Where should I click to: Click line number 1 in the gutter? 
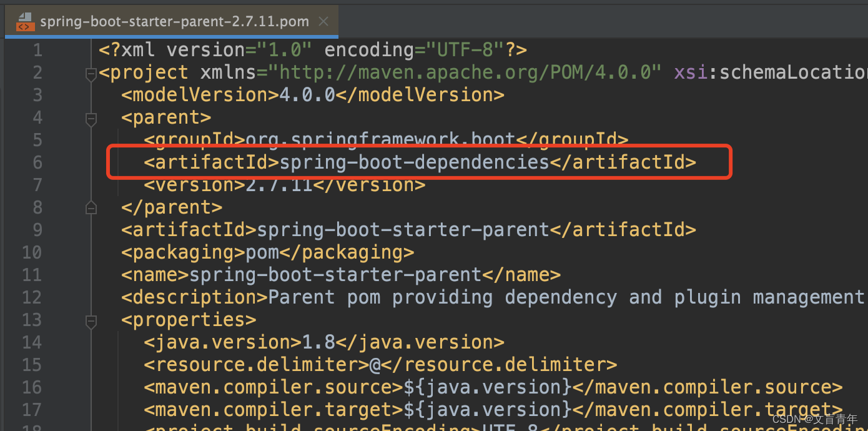pyautogui.click(x=37, y=50)
